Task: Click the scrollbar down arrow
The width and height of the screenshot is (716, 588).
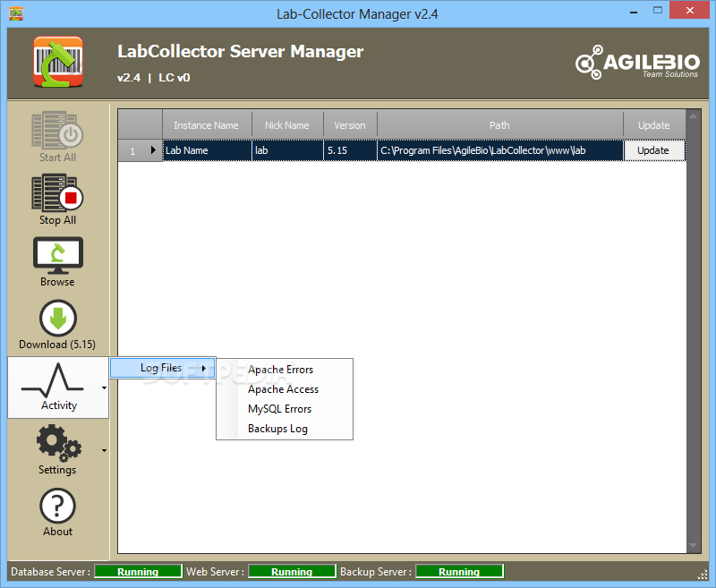Action: 693,546
